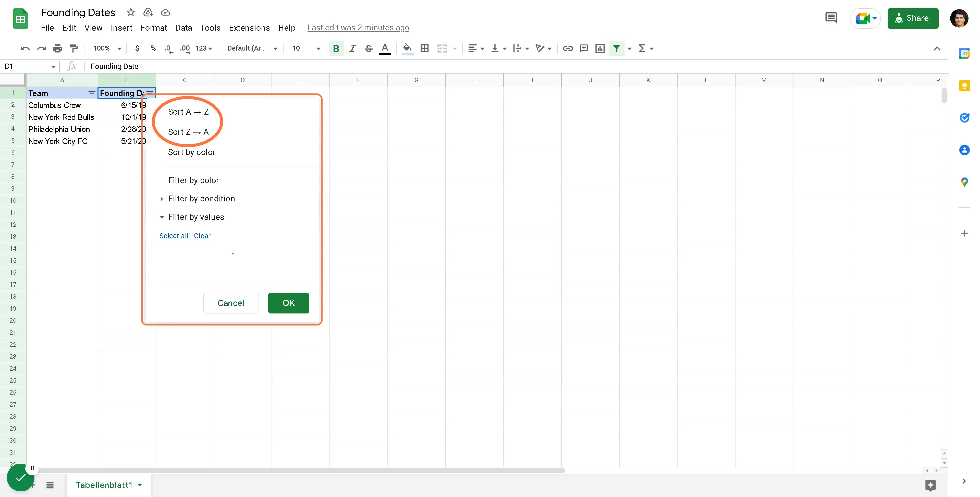Open the Borders tool
The height and width of the screenshot is (497, 980).
425,48
